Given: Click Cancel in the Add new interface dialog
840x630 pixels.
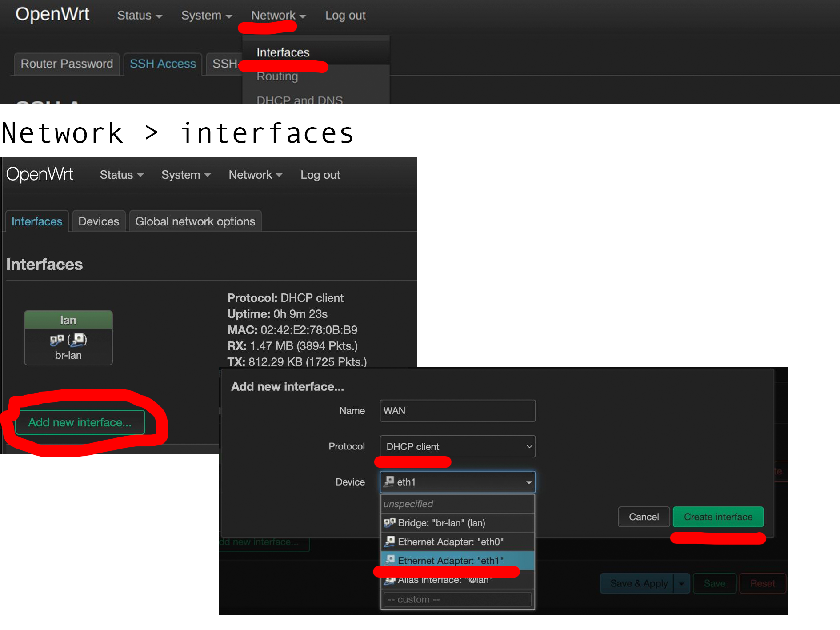Looking at the screenshot, I should [x=644, y=517].
